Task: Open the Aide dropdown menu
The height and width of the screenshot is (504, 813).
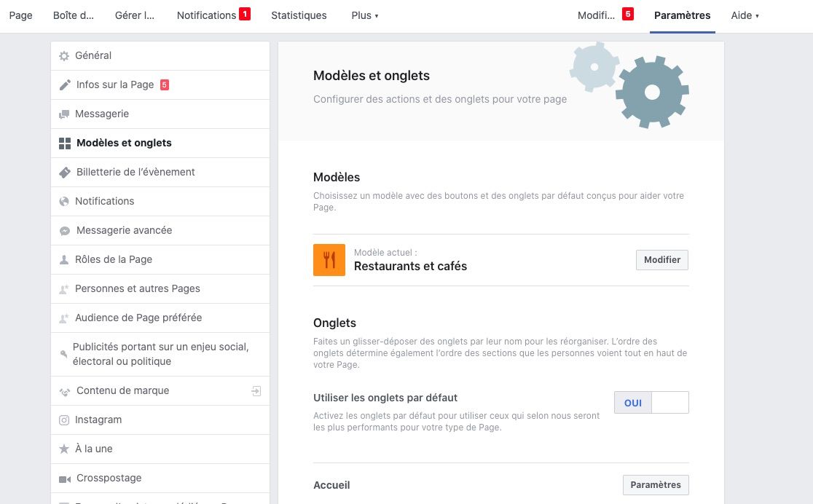Action: tap(745, 15)
